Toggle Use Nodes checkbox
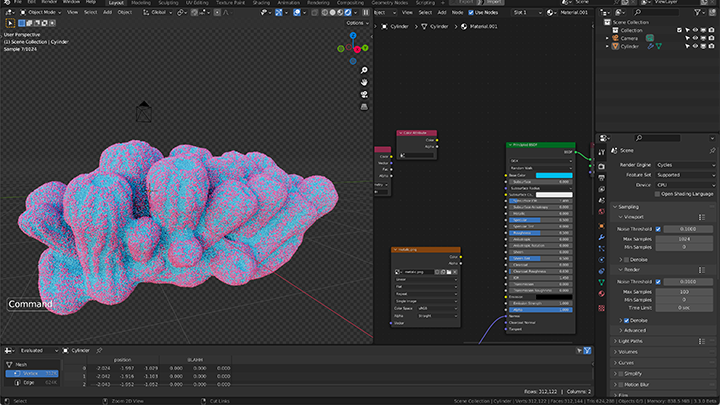The height and width of the screenshot is (405, 720). point(471,12)
